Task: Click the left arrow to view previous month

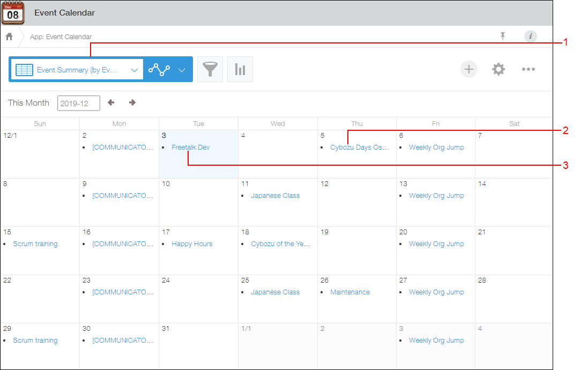Action: pyautogui.click(x=111, y=103)
